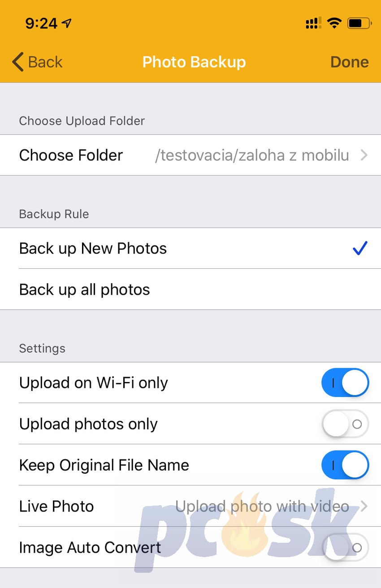Tap the Choose Folder row label
This screenshot has height=588, width=381.
click(71, 155)
